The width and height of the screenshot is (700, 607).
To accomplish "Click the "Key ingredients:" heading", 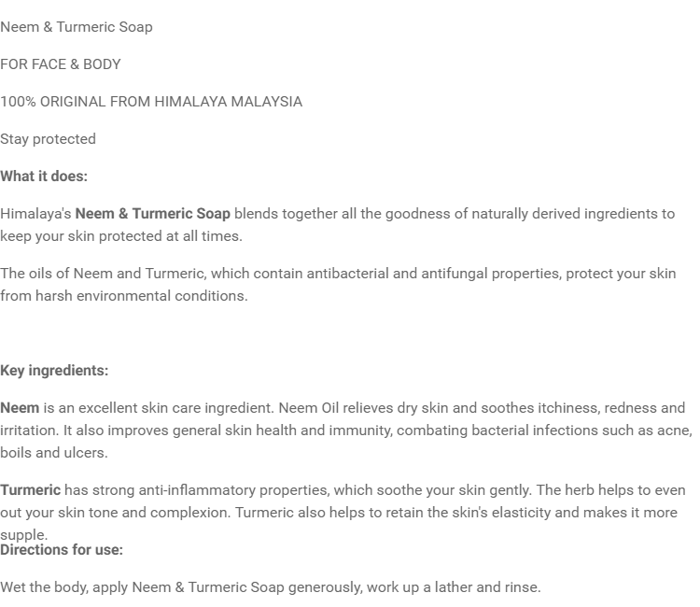I will 54,371.
